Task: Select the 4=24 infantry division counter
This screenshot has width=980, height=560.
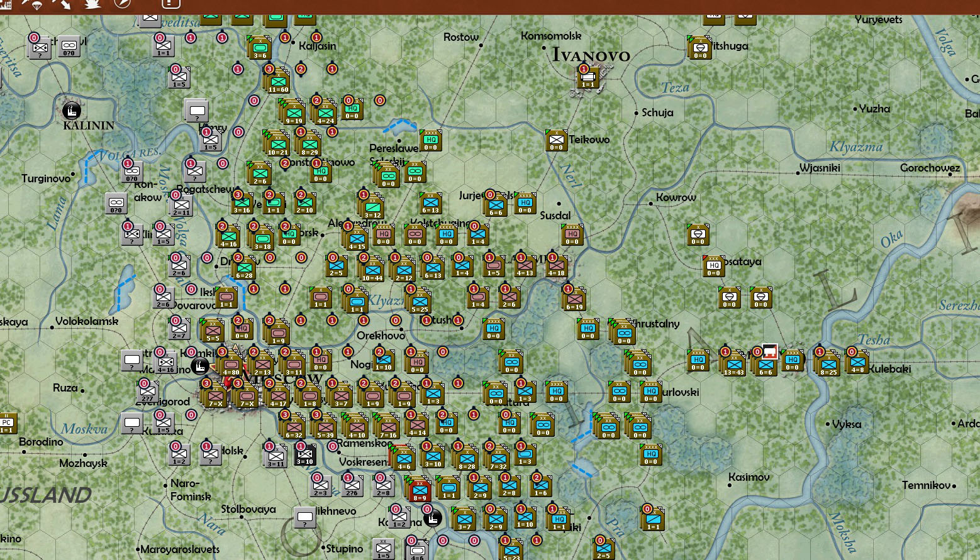Action: pyautogui.click(x=325, y=113)
